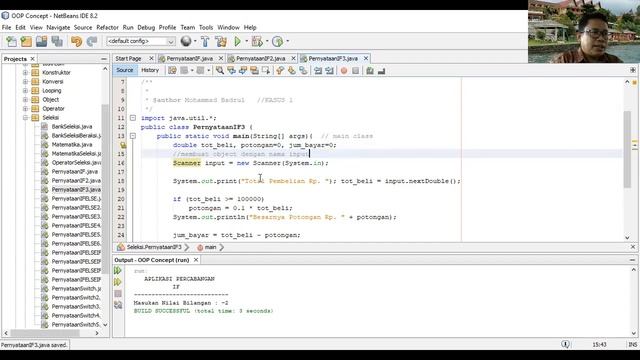
Task: Click the Build Project hammer icon
Action: (205, 41)
